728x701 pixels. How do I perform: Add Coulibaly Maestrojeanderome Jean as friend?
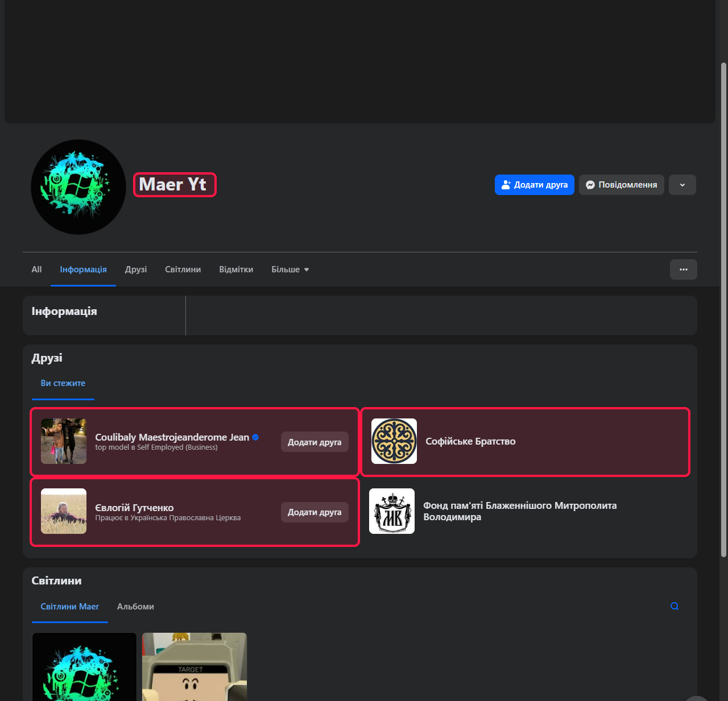click(315, 442)
